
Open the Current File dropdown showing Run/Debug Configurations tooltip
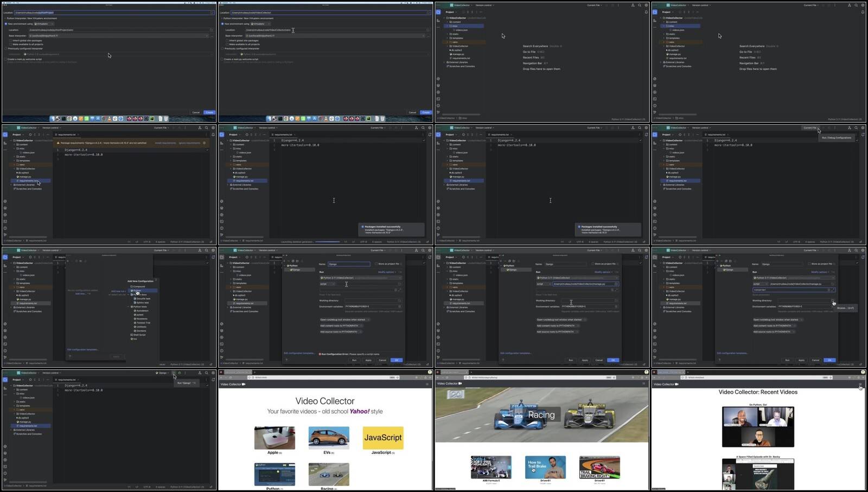[x=810, y=128]
